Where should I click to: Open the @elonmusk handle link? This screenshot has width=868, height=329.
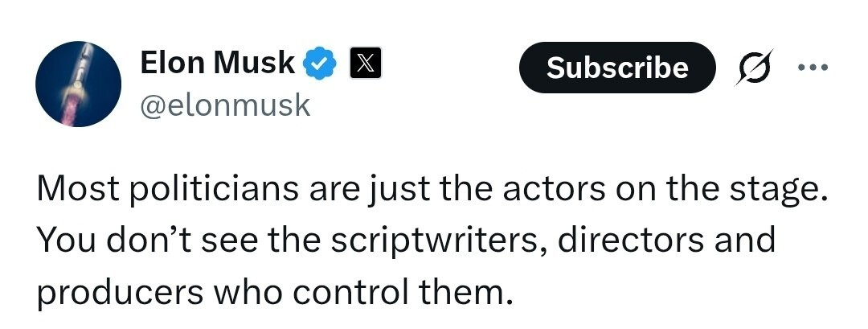pos(225,105)
